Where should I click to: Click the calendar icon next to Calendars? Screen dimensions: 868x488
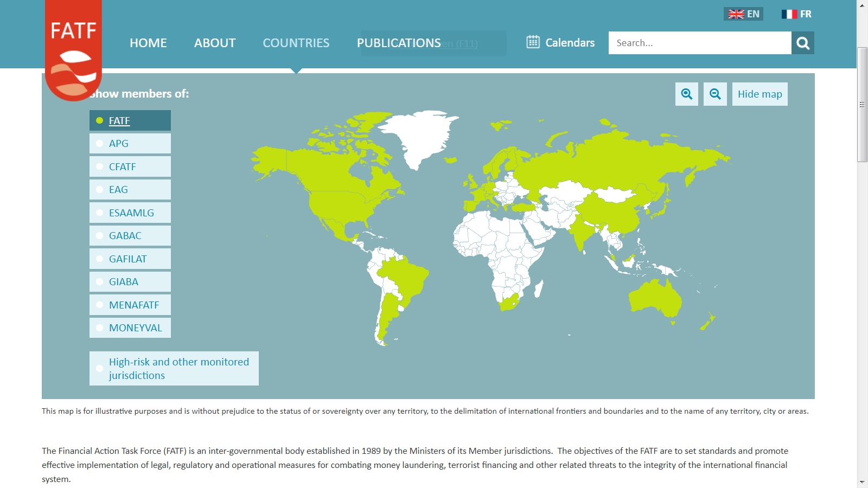pyautogui.click(x=533, y=42)
